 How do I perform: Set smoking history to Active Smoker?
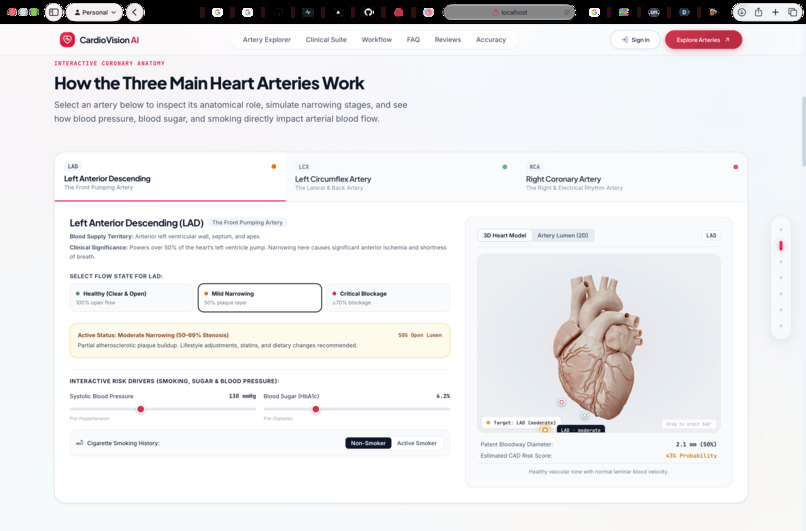(417, 443)
